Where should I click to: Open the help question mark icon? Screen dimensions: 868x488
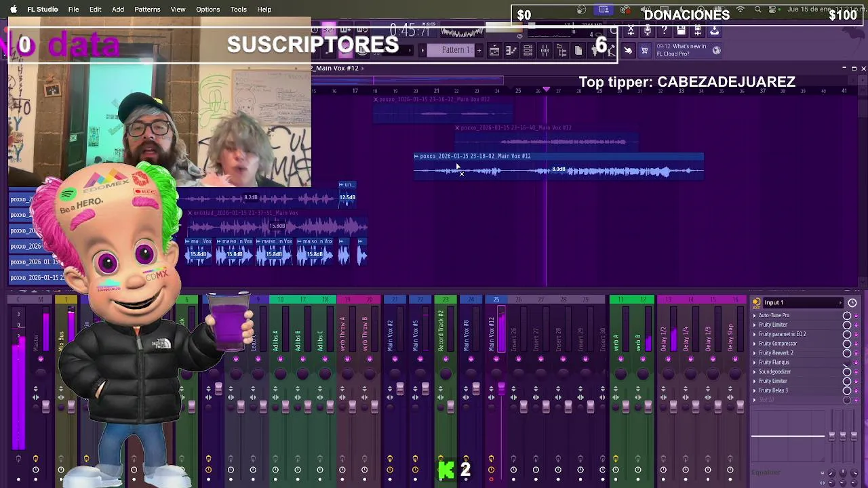pyautogui.click(x=665, y=30)
